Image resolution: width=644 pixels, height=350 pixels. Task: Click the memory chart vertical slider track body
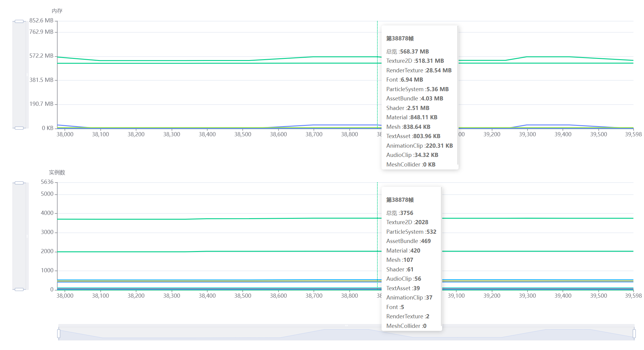point(19,75)
